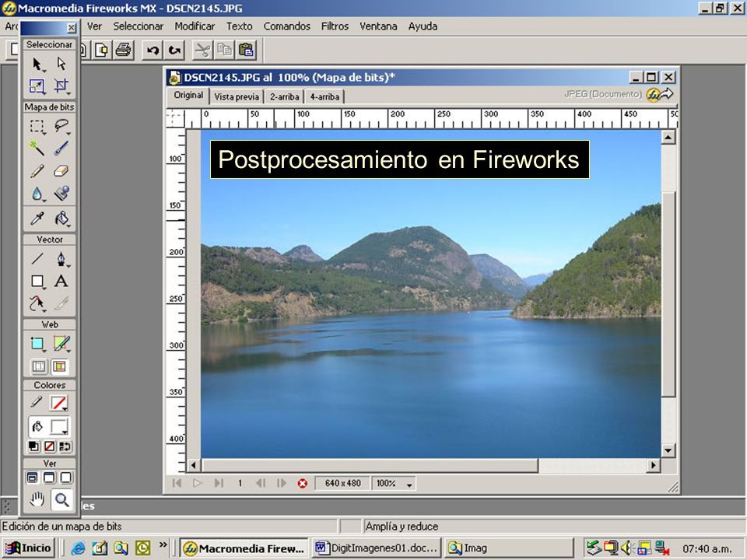Click the document scroll down arrow
This screenshot has height=560, width=747.
coord(668,450)
